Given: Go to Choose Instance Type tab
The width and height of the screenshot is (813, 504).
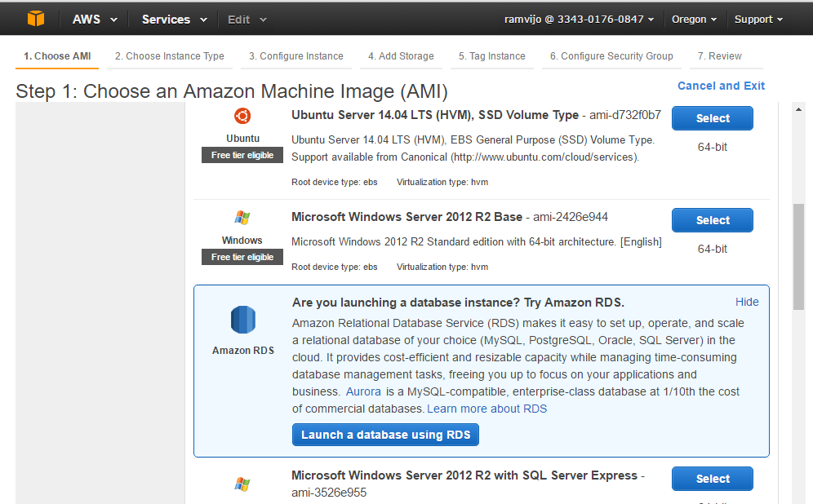Looking at the screenshot, I should click(170, 56).
